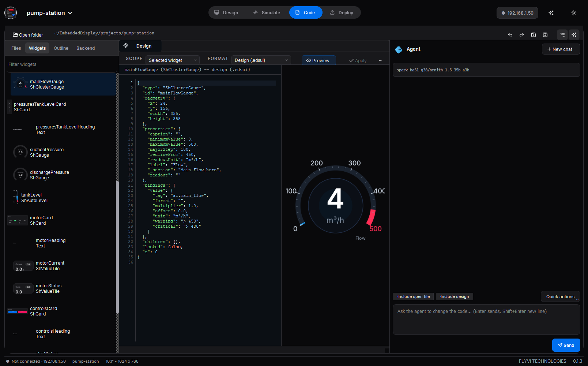Viewport: 588px width, 366px height.
Task: Open the Deploy mode tab
Action: point(342,12)
